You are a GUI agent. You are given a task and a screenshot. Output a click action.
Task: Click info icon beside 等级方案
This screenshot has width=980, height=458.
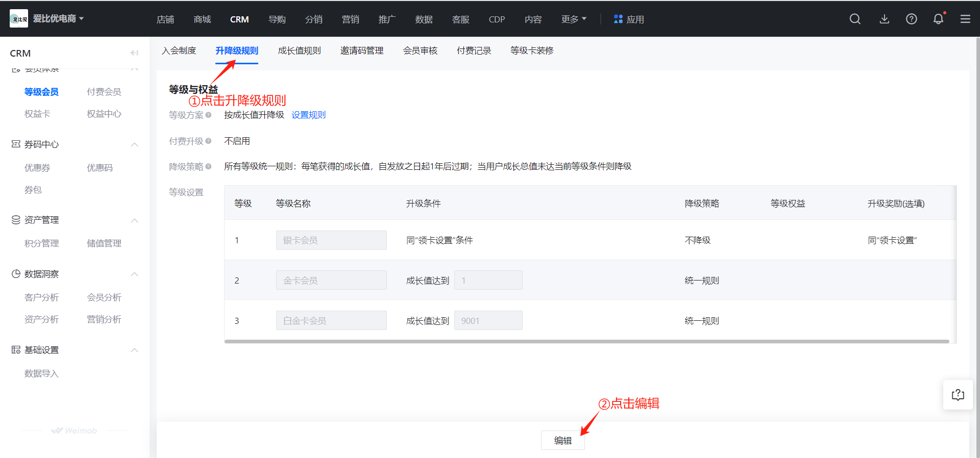coord(208,115)
